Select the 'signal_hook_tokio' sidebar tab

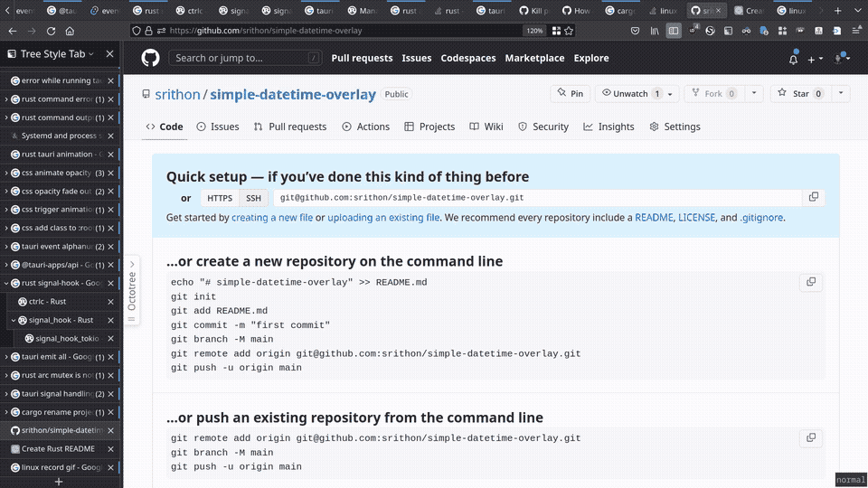67,338
